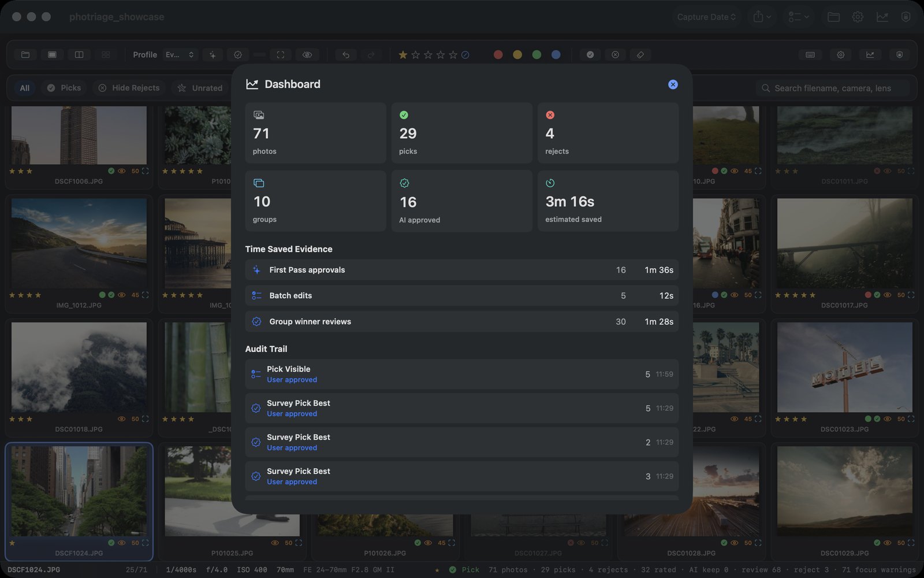This screenshot has height=578, width=924.
Task: Select the DSCF1024.JPG city street thumbnail
Action: pyautogui.click(x=79, y=491)
